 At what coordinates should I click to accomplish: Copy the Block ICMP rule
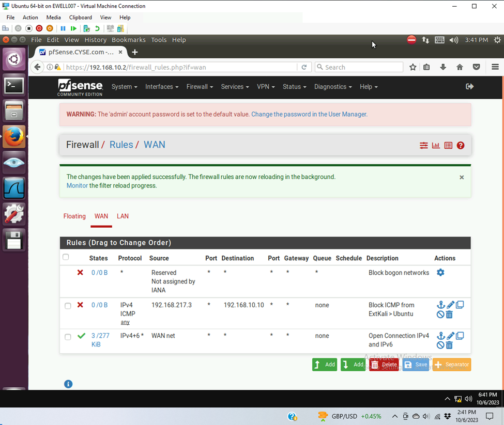click(x=460, y=305)
